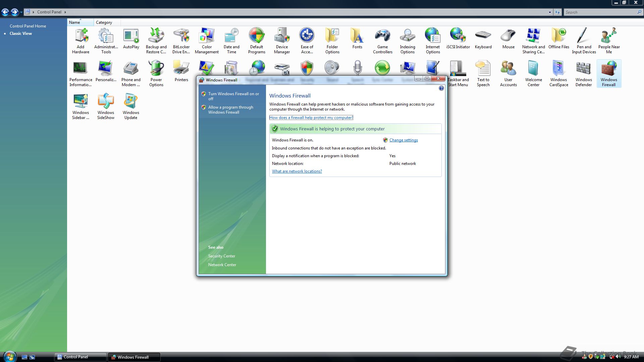Select the Windows Firewall control panel icon
644x362 pixels.
609,73
